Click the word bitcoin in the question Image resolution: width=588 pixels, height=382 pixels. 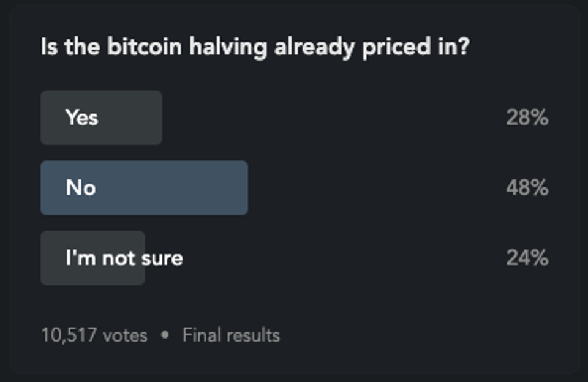[x=145, y=47]
